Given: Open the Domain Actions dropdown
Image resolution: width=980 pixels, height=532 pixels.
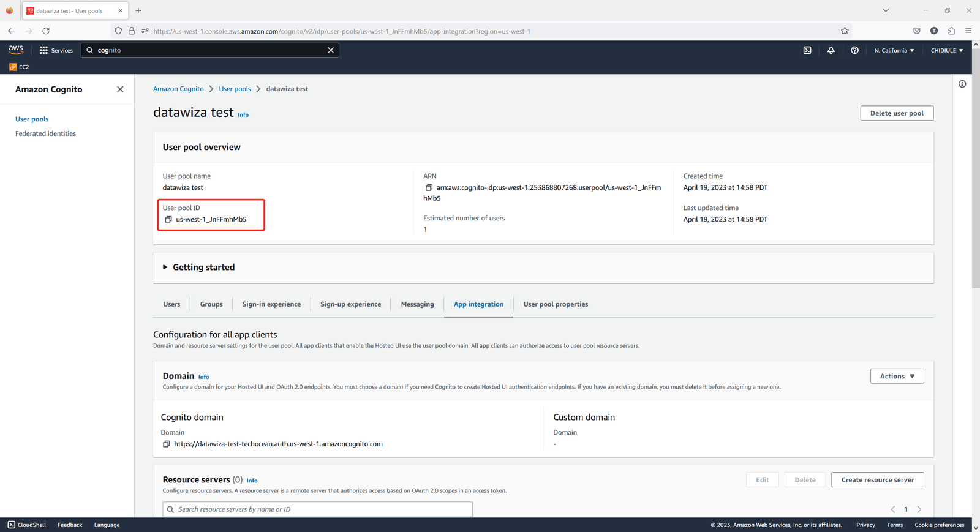Looking at the screenshot, I should (897, 376).
